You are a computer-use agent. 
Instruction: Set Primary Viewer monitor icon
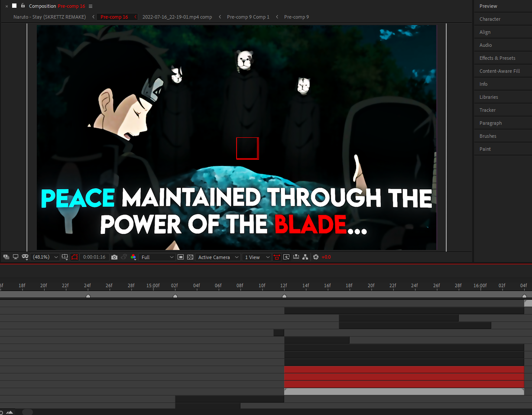(16, 257)
